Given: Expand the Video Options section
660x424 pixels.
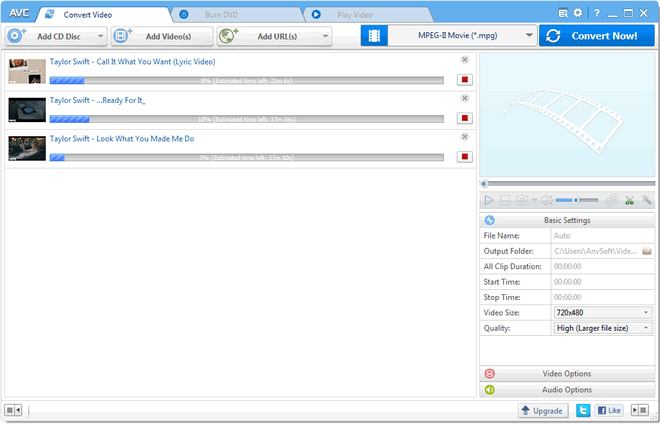Looking at the screenshot, I should [x=567, y=374].
